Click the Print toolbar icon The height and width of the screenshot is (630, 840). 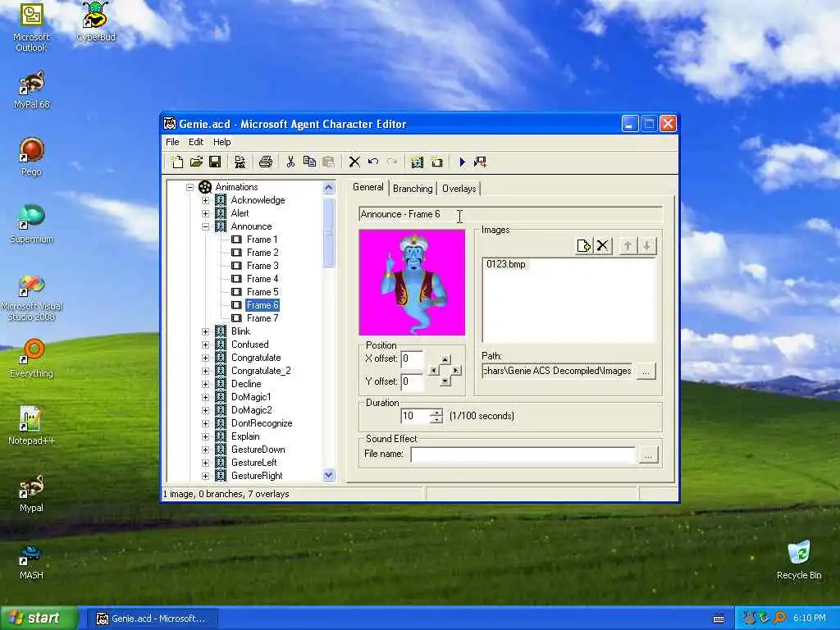click(266, 162)
